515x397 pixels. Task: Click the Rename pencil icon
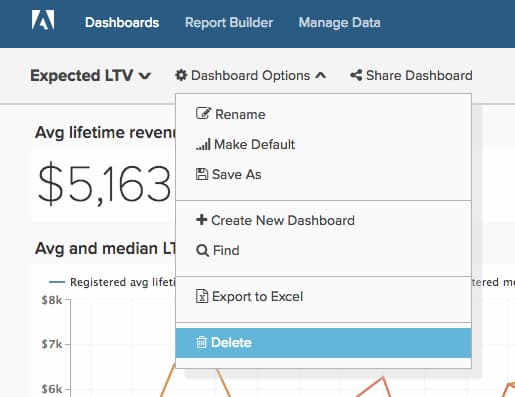click(x=203, y=113)
